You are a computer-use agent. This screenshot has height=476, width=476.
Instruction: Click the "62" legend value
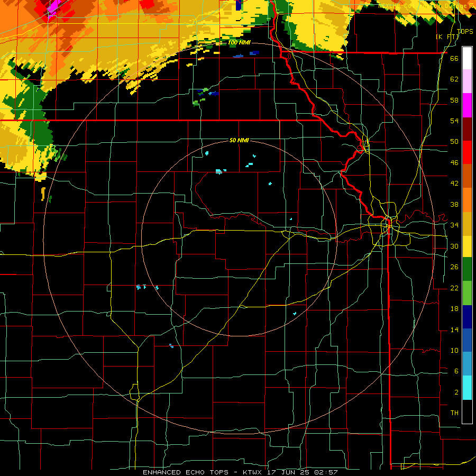[x=454, y=79]
